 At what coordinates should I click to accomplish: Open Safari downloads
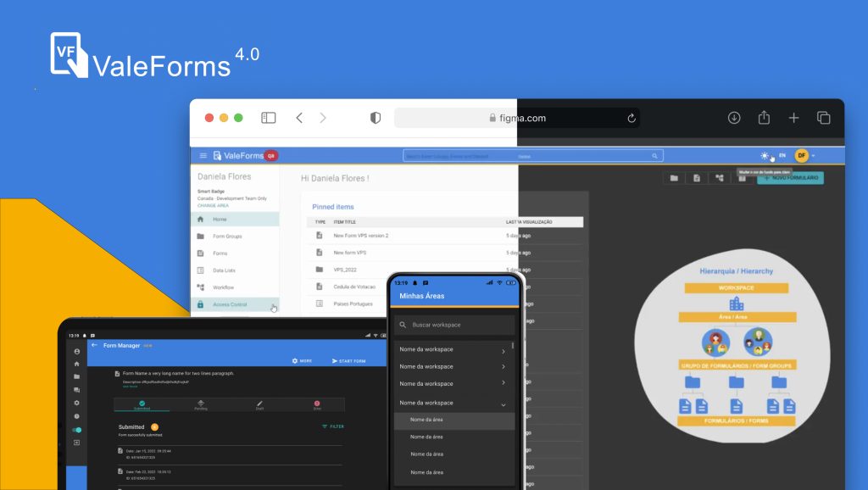734,117
